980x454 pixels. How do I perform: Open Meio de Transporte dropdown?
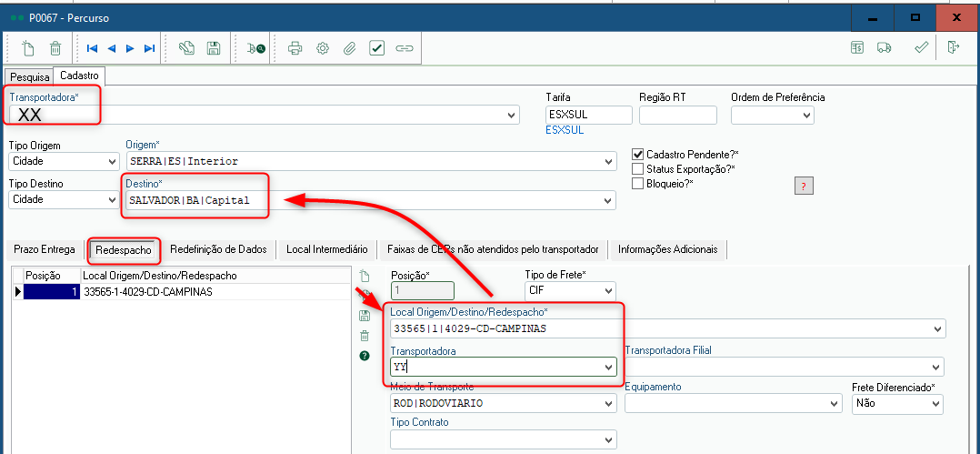pos(609,404)
